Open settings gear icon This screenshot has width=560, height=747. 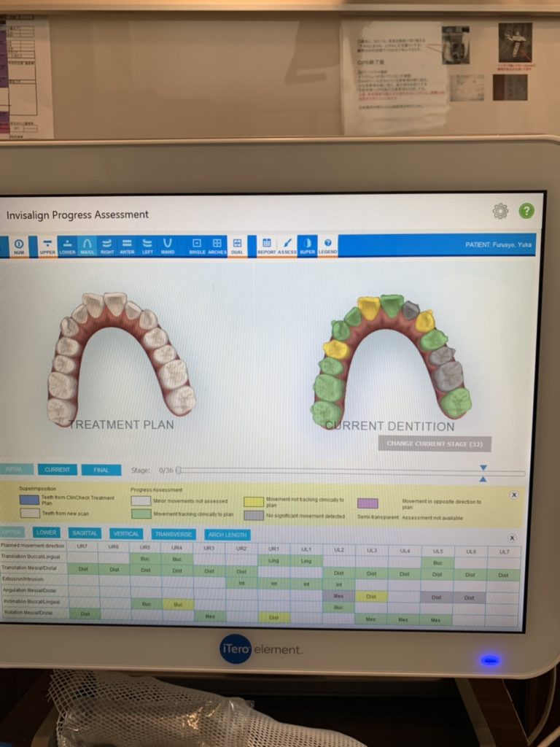click(x=500, y=211)
